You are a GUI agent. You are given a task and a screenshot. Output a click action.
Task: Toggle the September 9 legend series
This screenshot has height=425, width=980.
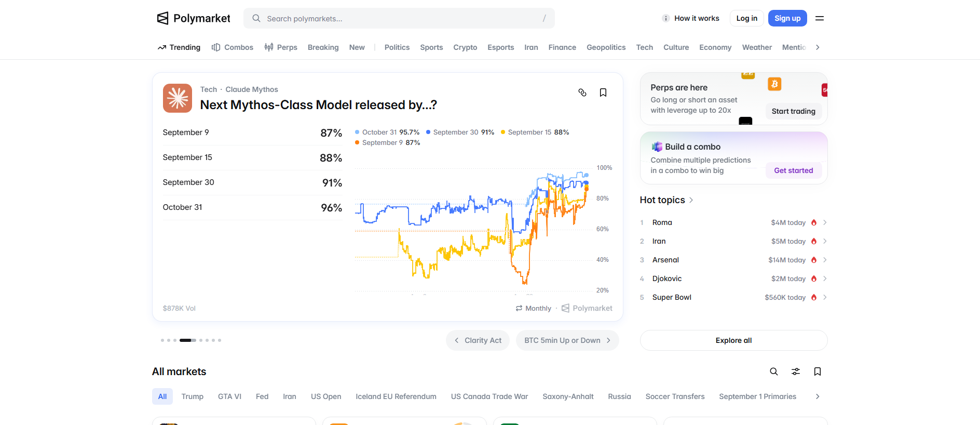(x=388, y=143)
